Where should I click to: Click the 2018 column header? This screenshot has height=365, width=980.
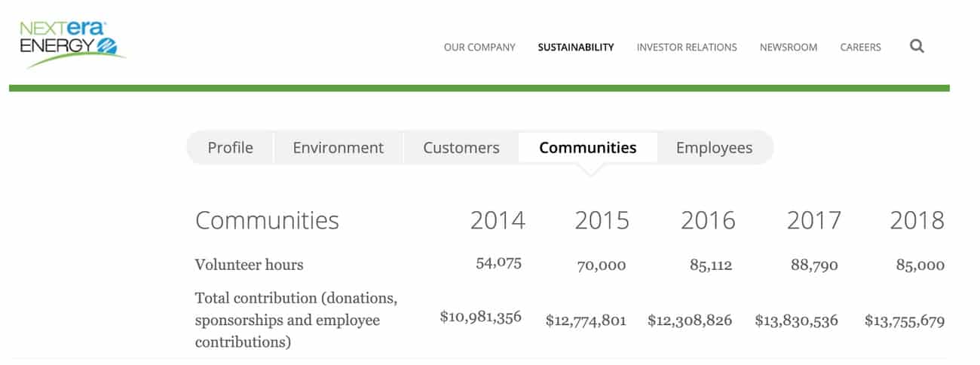[917, 220]
